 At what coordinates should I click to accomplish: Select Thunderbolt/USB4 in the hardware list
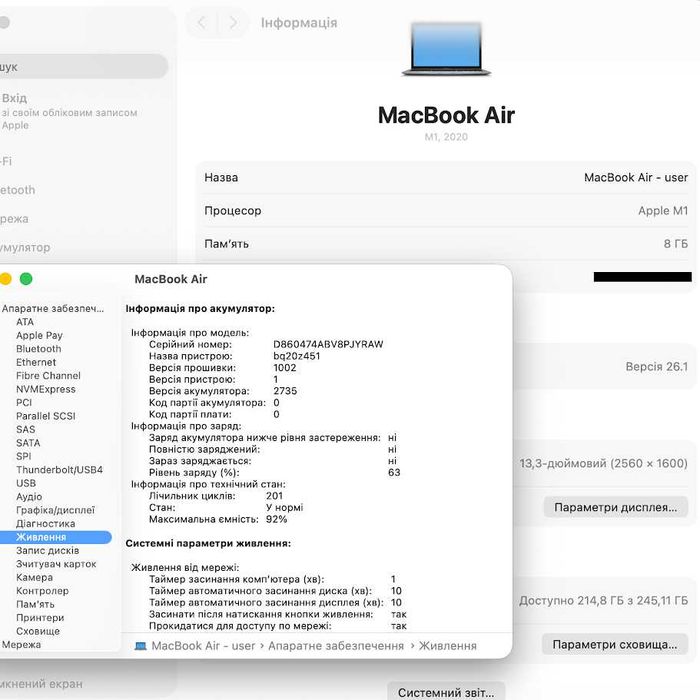pyautogui.click(x=59, y=470)
